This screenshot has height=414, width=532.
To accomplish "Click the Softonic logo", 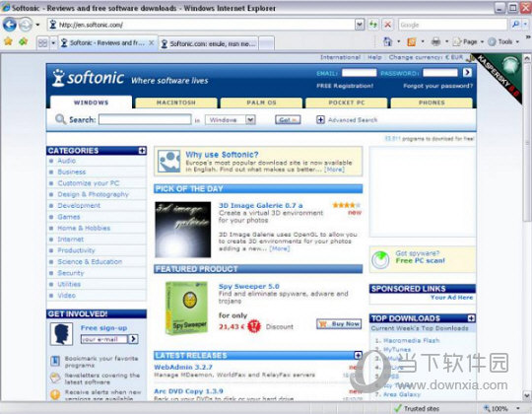I will (89, 78).
